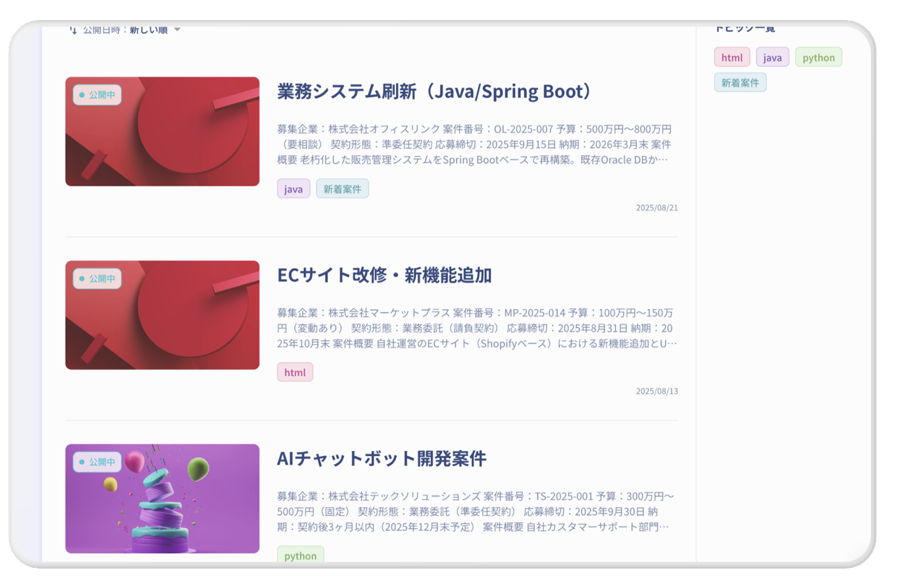
Task: Click the date 2025/08/21 on first article
Action: click(657, 208)
